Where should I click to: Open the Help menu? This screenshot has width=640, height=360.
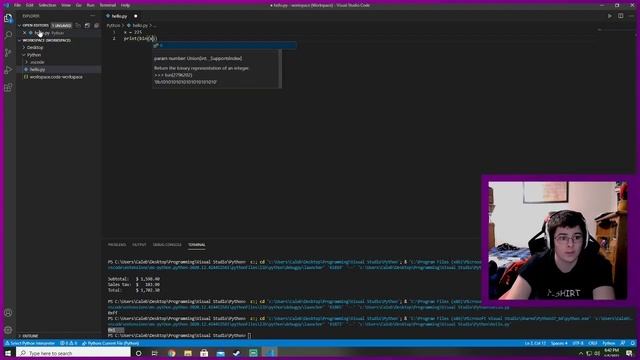[125, 5]
